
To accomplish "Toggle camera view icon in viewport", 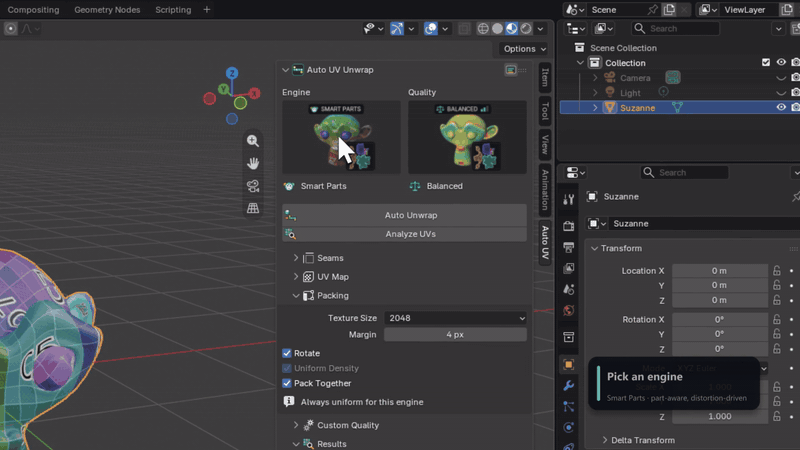I will tap(253, 186).
